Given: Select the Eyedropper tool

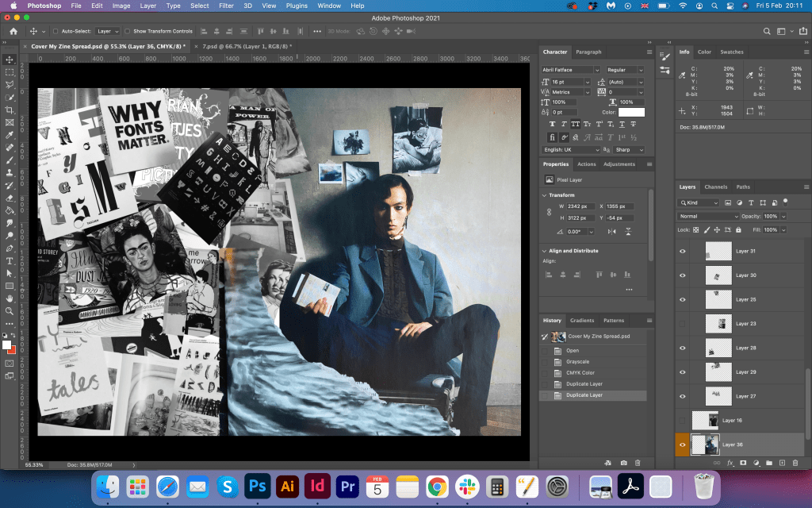Looking at the screenshot, I should pos(10,135).
